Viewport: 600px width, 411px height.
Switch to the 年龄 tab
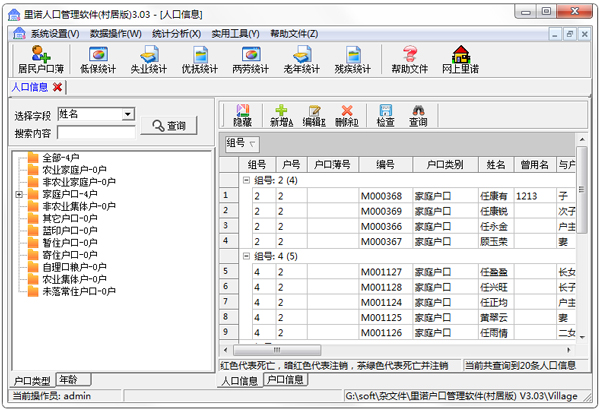click(x=73, y=379)
